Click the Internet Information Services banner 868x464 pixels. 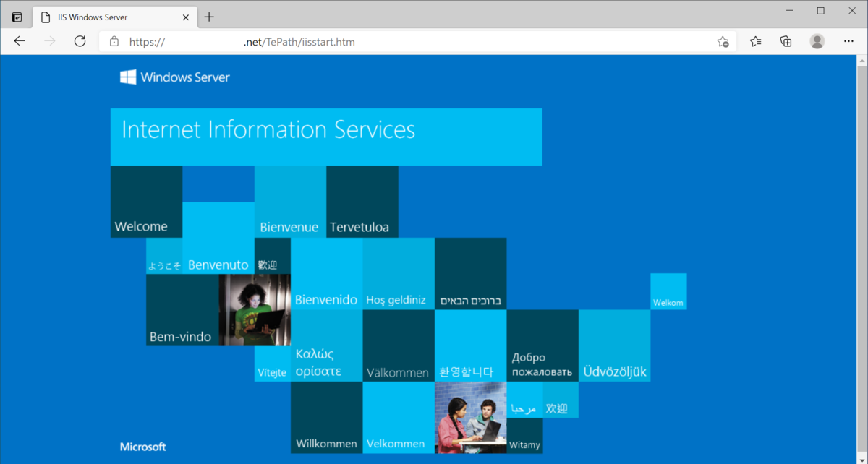click(326, 137)
